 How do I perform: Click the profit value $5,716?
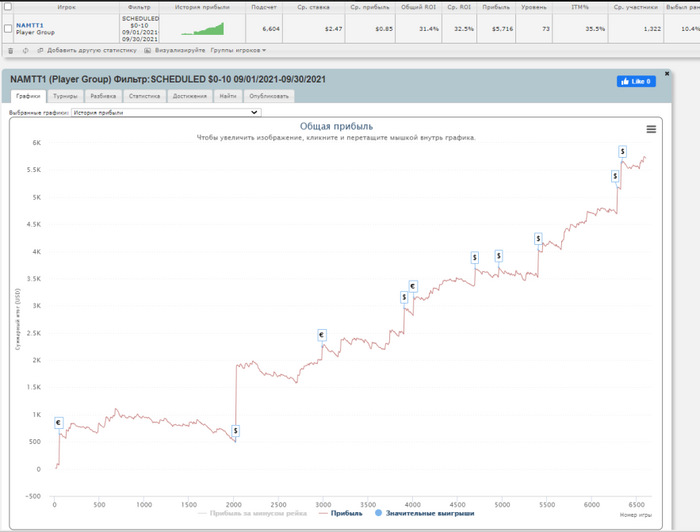click(x=502, y=29)
